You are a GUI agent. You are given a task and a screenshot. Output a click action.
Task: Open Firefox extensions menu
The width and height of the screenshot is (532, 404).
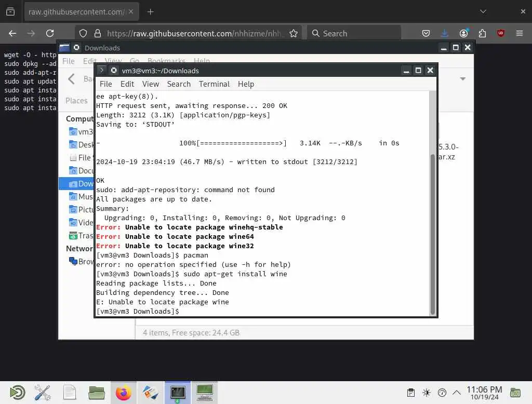[482, 33]
